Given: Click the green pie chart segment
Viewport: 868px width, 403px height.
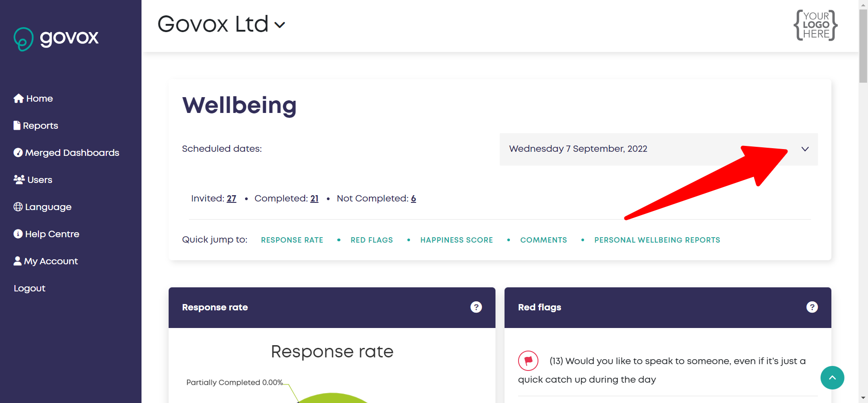Looking at the screenshot, I should coord(332,398).
